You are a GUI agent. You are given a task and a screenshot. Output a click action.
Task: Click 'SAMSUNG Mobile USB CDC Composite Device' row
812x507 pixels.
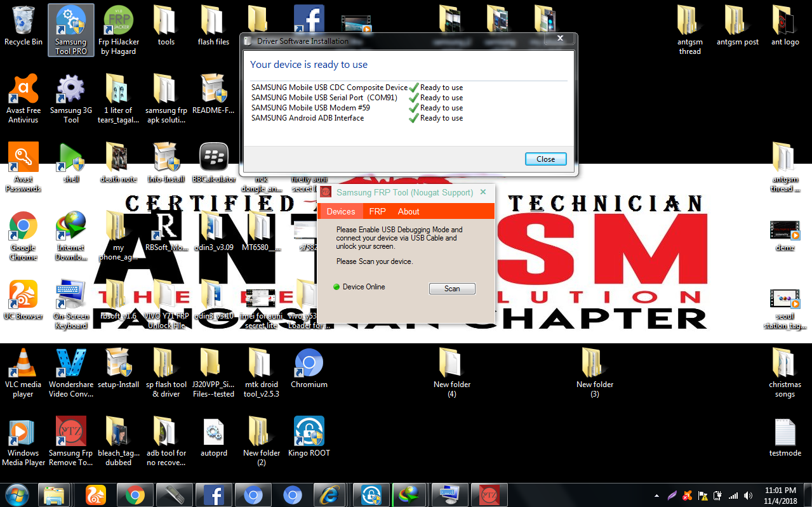point(357,88)
